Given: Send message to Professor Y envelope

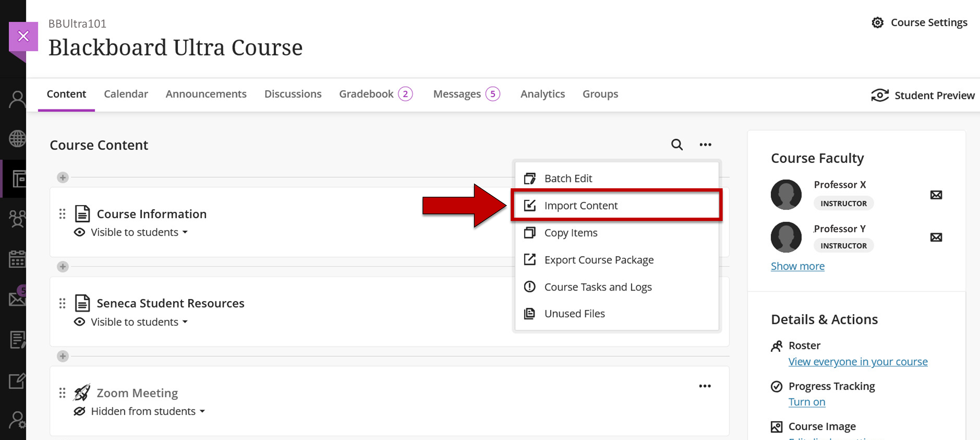Looking at the screenshot, I should pos(936,237).
